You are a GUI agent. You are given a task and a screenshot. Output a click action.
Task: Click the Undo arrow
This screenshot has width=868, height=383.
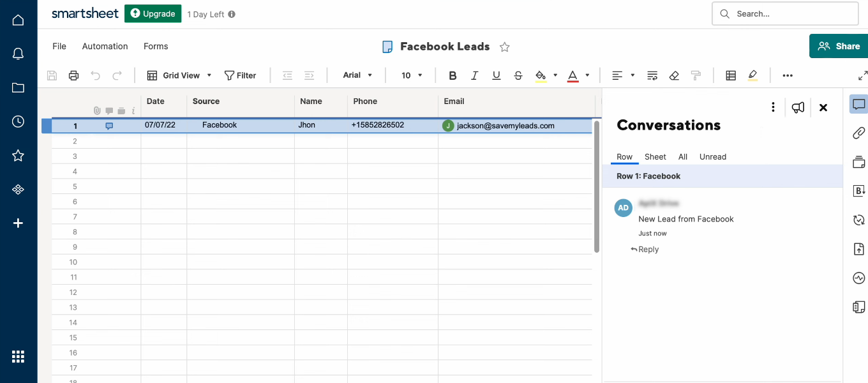pos(95,75)
